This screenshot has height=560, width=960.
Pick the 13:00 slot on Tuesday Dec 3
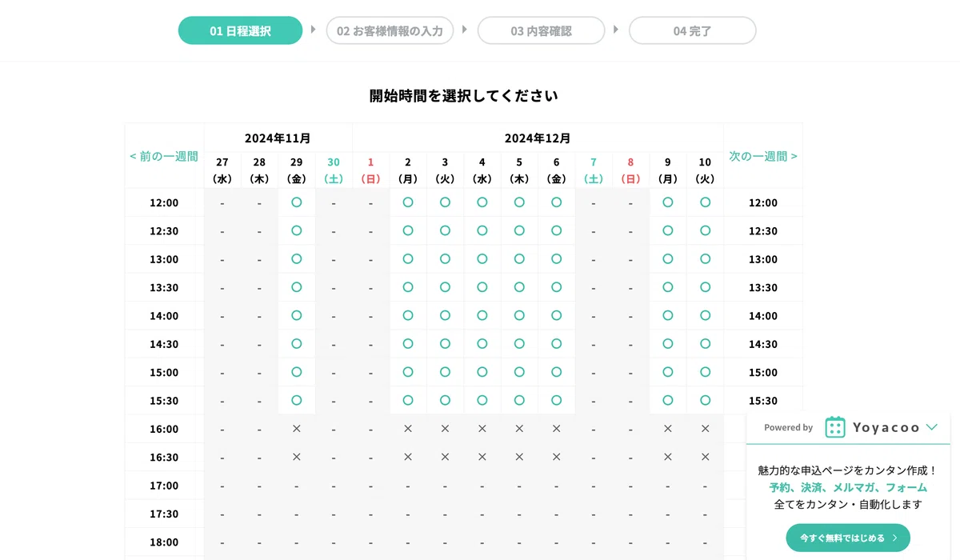pos(445,259)
